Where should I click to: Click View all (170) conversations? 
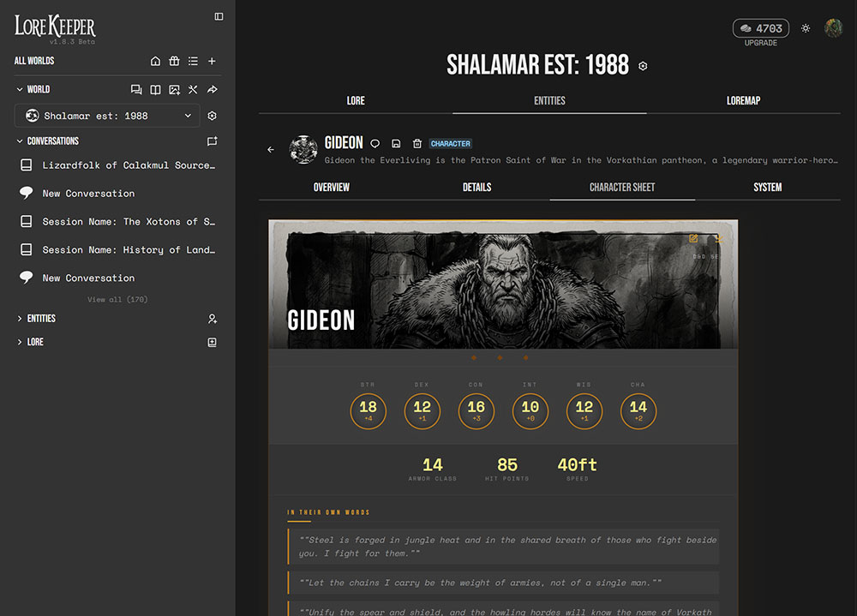pos(117,299)
